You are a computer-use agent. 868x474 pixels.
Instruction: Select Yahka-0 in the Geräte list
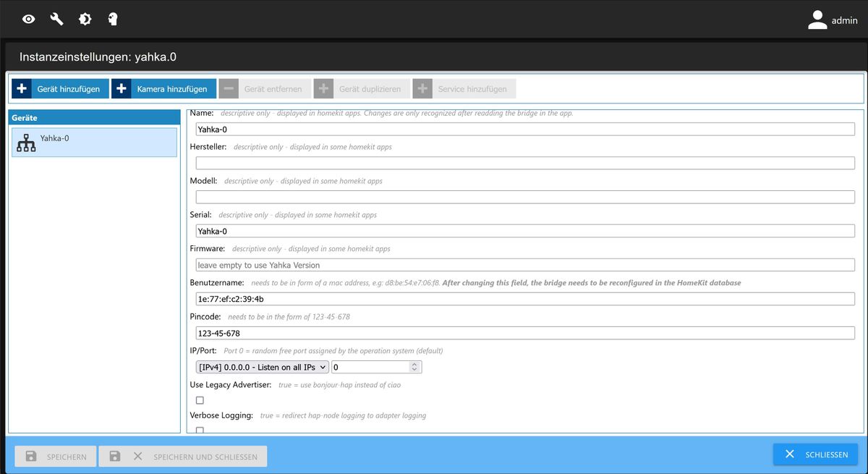tap(94, 143)
